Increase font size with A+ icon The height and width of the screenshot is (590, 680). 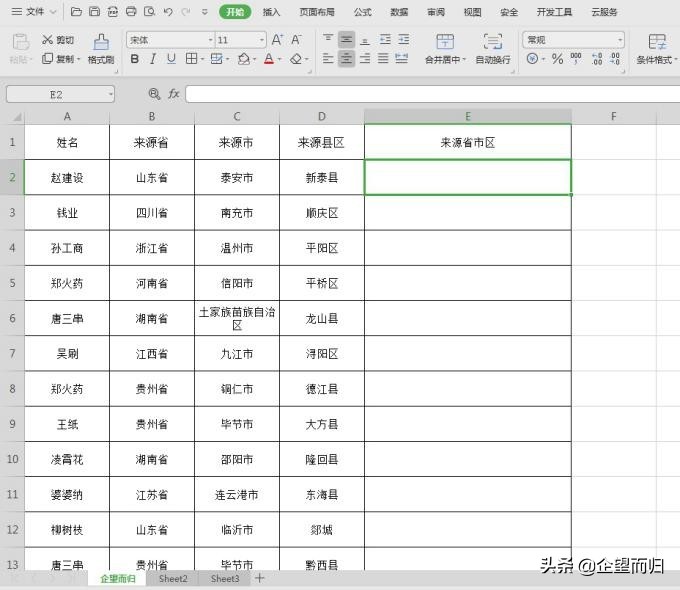point(277,40)
